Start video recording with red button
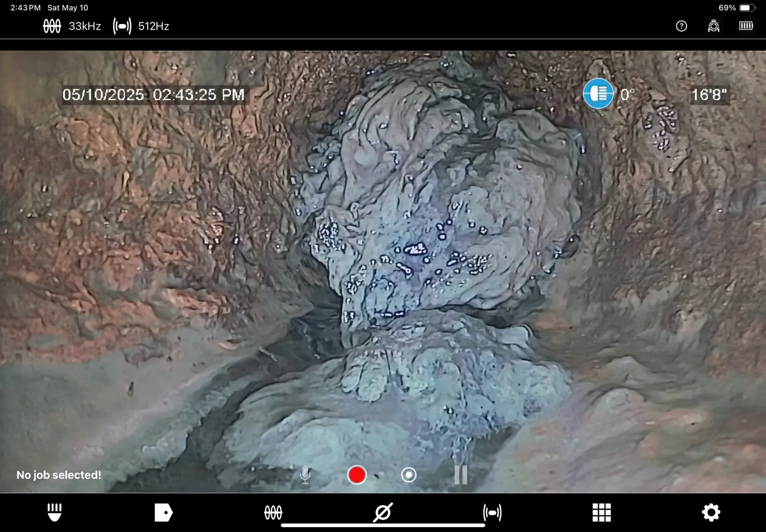The image size is (766, 532). click(357, 475)
